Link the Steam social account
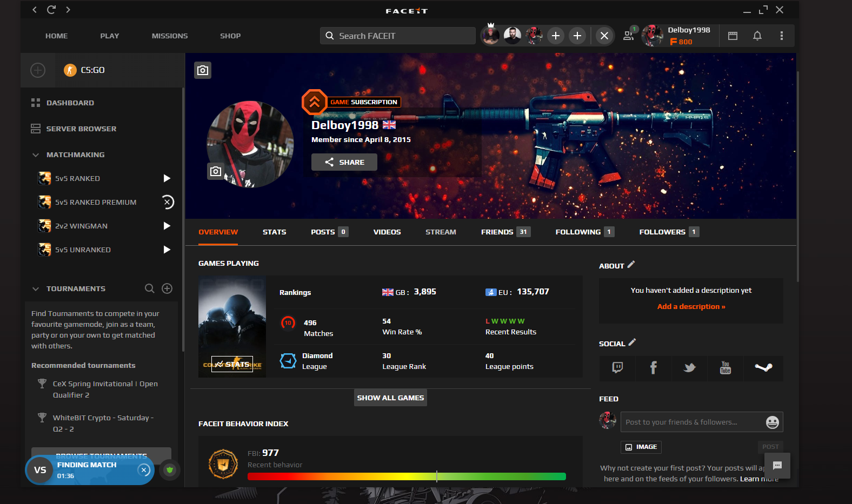852x504 pixels. click(763, 368)
